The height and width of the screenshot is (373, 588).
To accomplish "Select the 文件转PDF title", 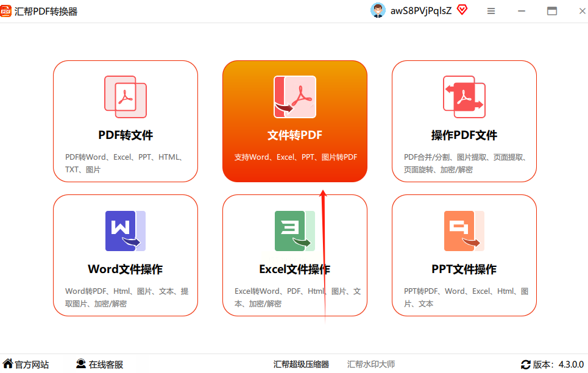I will point(295,135).
